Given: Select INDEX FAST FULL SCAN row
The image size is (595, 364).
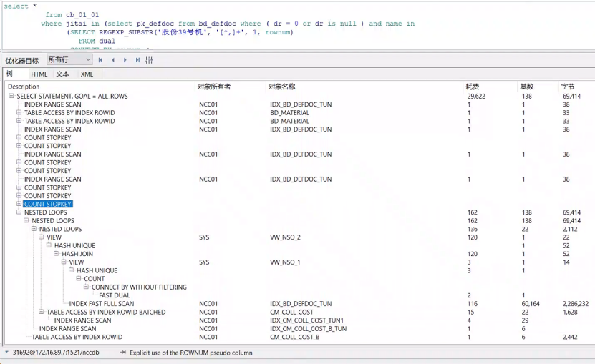Looking at the screenshot, I should (102, 304).
